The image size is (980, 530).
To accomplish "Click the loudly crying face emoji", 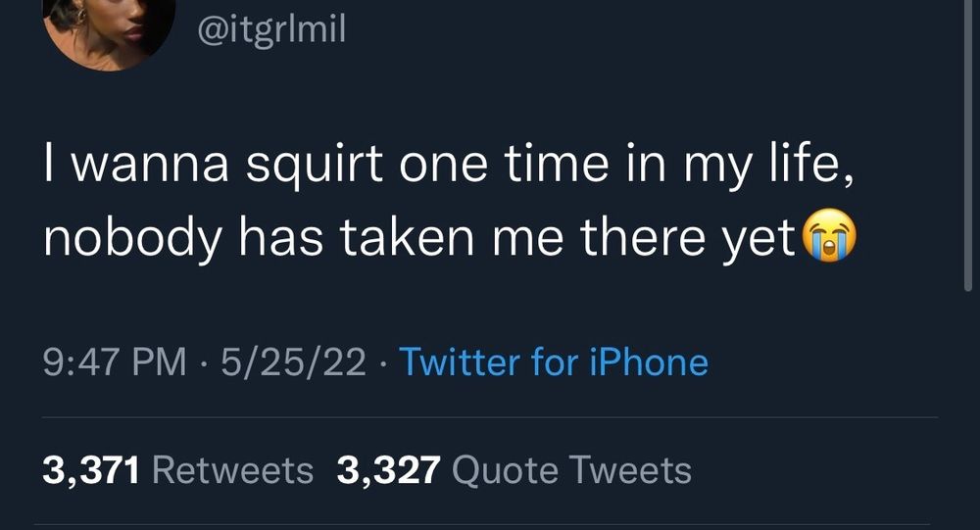I will 829,235.
